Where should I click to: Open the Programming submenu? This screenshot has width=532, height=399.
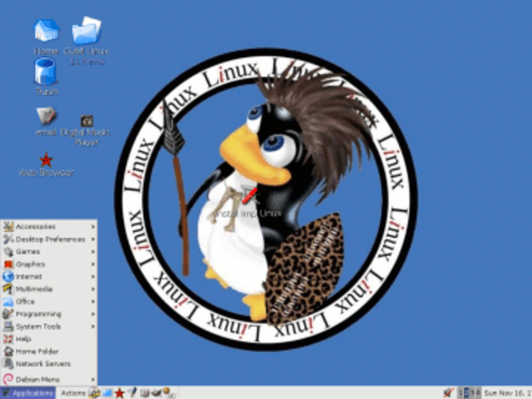pos(49,314)
